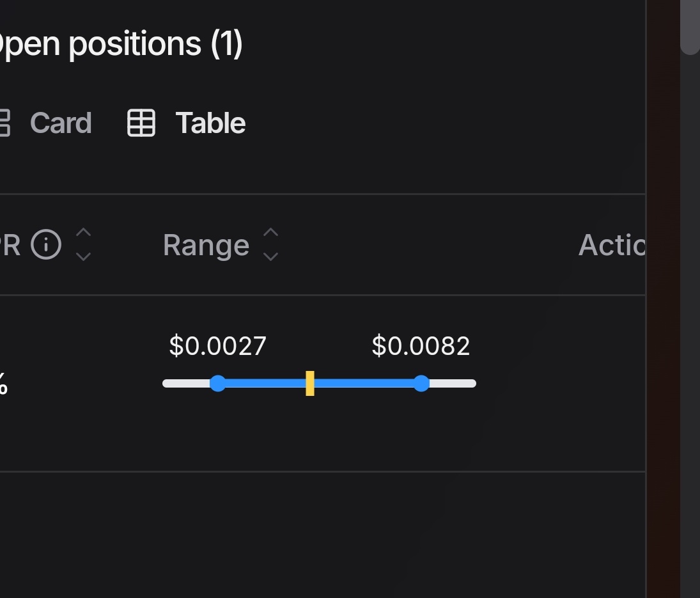Click the yellow current price marker
700x598 pixels.
(310, 383)
